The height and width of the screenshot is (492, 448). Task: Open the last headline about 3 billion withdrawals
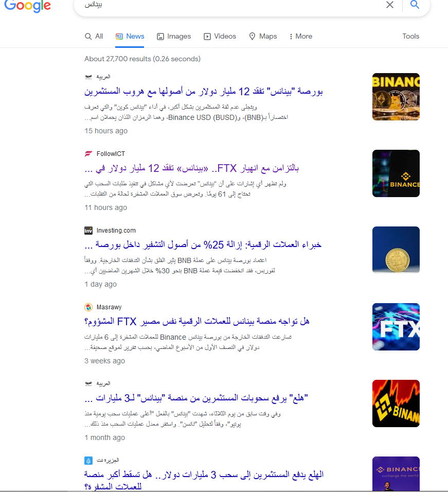tap(204, 480)
